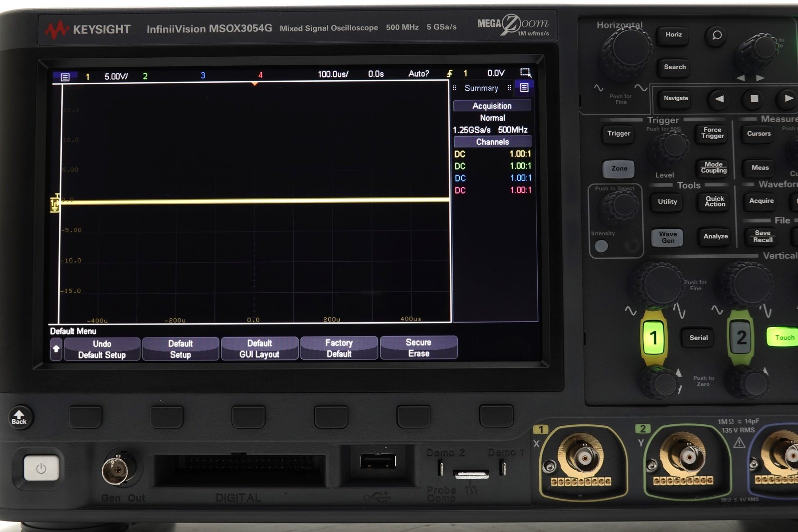The image size is (798, 532).
Task: Click channel 1 position knob below the 1 key
Action: [660, 383]
